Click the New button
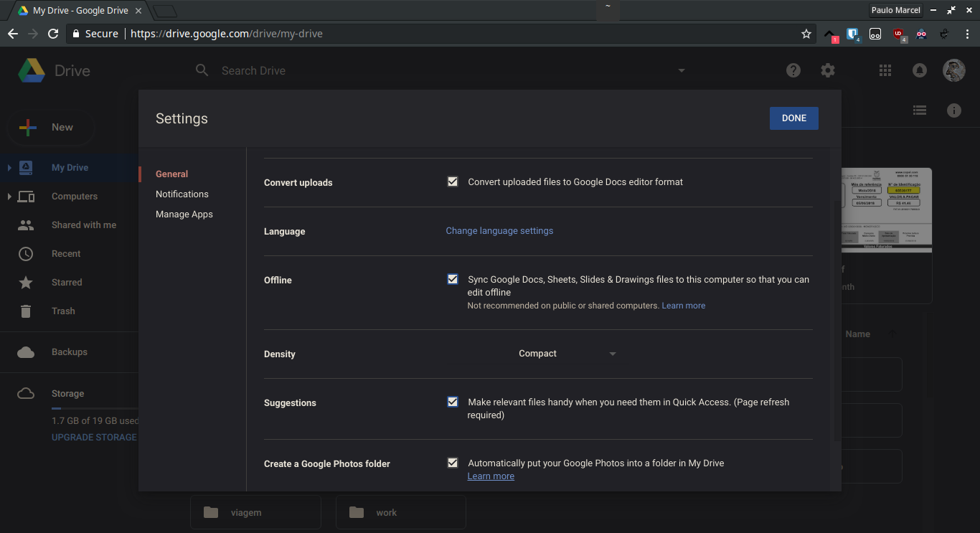 [x=51, y=127]
